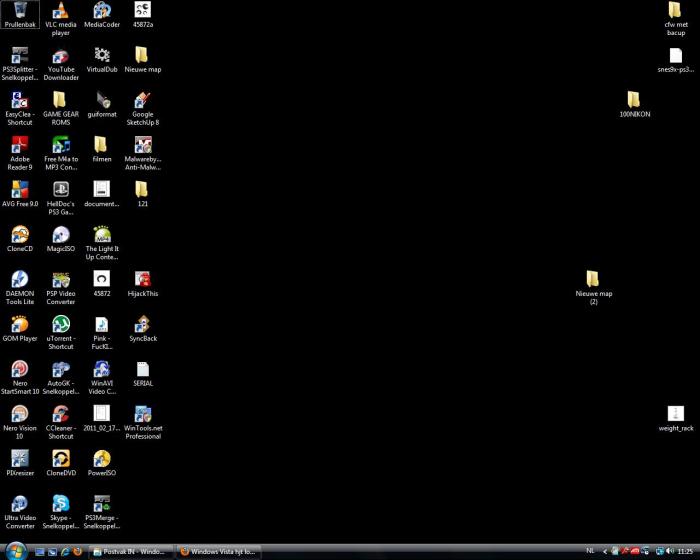Open Google SketchUp 8 shortcut
Image resolution: width=700 pixels, height=560 pixels.
[x=143, y=100]
